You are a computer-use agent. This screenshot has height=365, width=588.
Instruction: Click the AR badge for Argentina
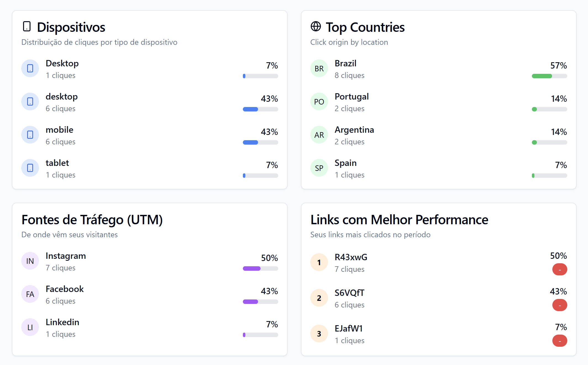(319, 135)
